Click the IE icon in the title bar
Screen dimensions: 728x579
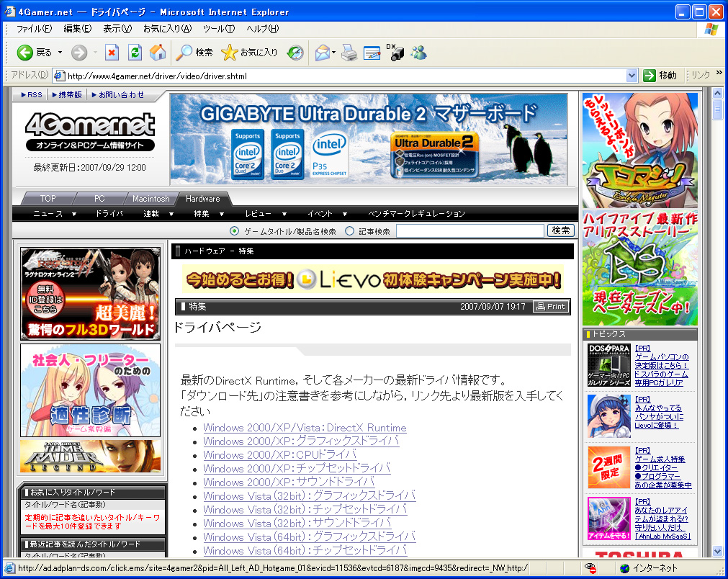9,11
